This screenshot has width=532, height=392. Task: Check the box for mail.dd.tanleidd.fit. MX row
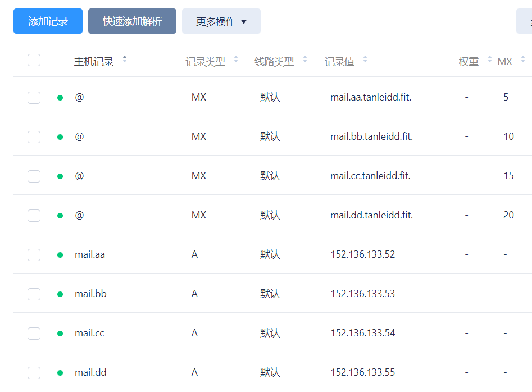coord(34,216)
